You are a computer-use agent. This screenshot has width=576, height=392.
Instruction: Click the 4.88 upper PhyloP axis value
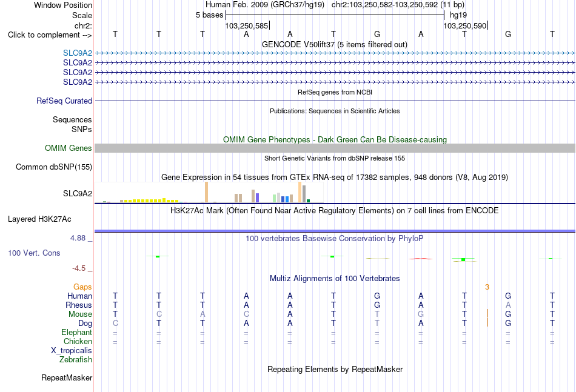[78, 238]
